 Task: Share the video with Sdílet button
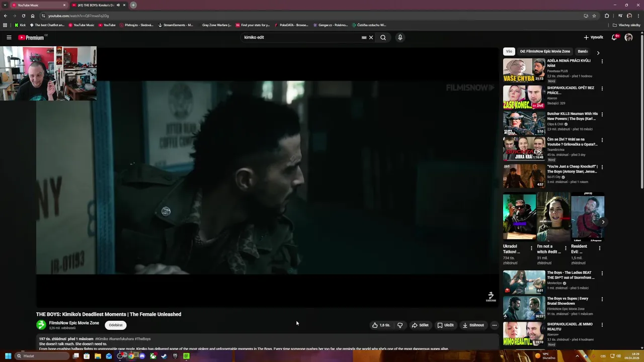click(x=420, y=325)
